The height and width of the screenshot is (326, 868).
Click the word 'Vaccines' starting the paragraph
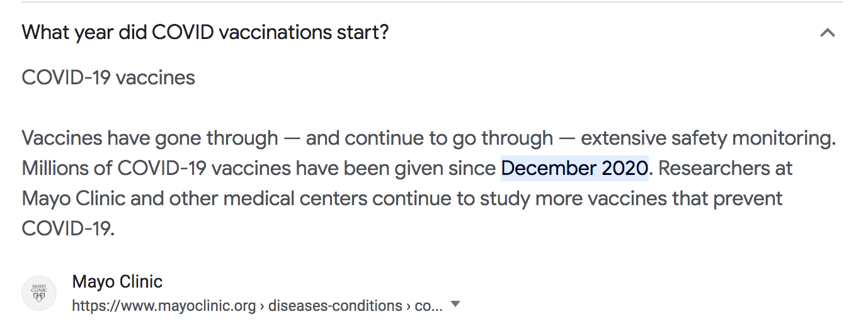(62, 137)
